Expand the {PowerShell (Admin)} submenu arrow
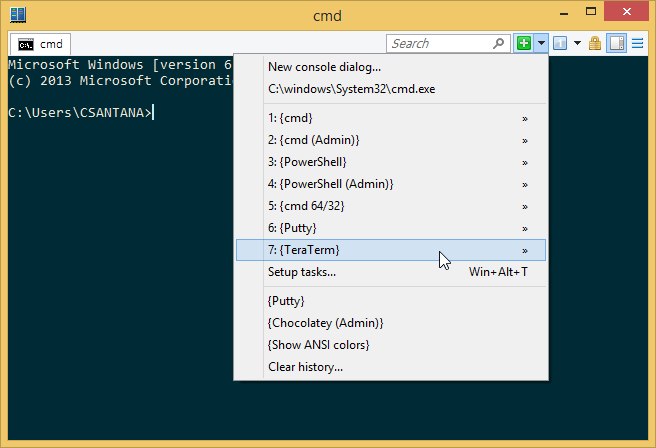656x448 pixels. [x=525, y=184]
